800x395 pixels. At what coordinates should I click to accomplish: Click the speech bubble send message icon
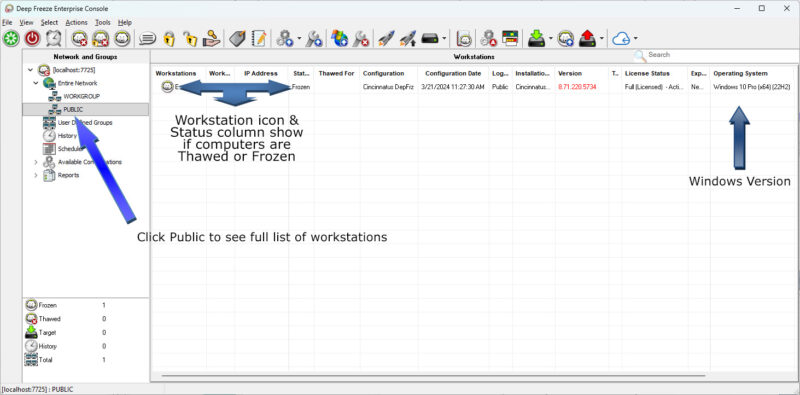coord(148,39)
